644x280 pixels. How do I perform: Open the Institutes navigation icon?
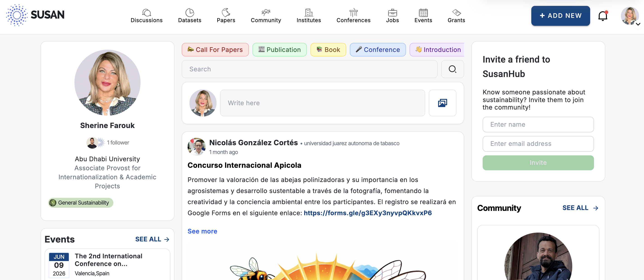pyautogui.click(x=308, y=13)
